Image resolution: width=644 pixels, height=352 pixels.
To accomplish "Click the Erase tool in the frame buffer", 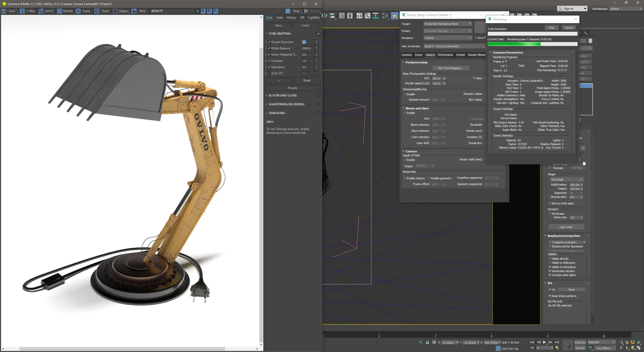I will click(78, 11).
